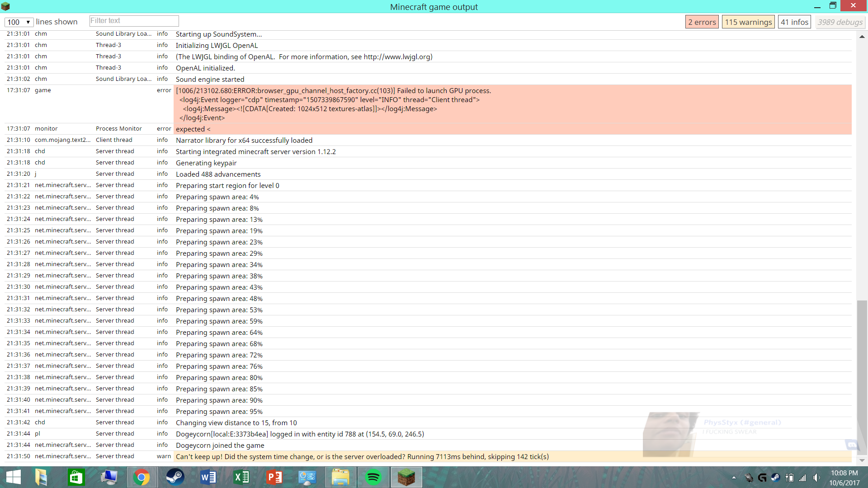The image size is (868, 488).
Task: Toggle the 2 errors filter button
Action: pyautogui.click(x=702, y=22)
